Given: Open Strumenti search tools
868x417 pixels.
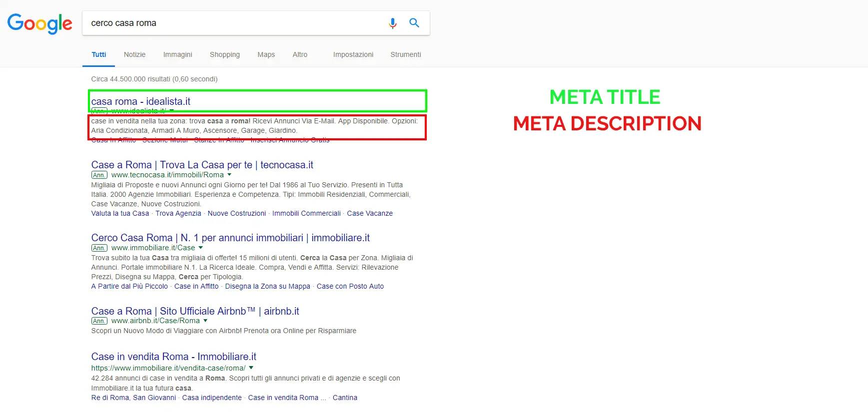Looking at the screenshot, I should [x=406, y=54].
